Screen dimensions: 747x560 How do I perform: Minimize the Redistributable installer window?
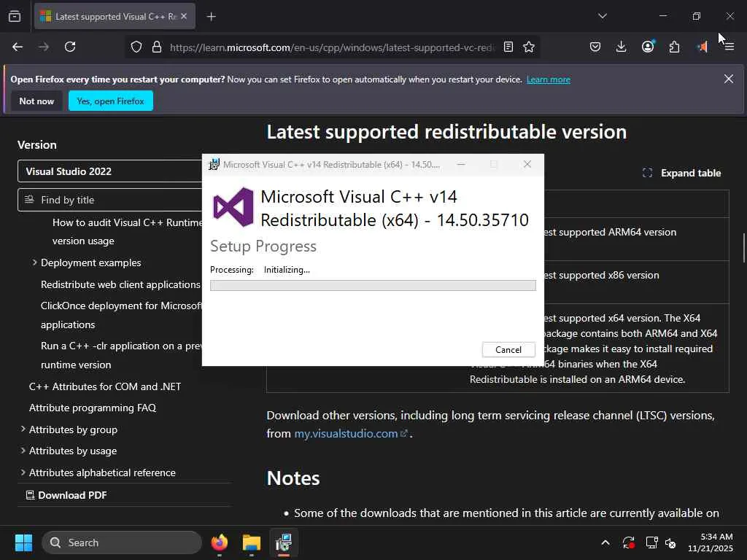pos(461,164)
